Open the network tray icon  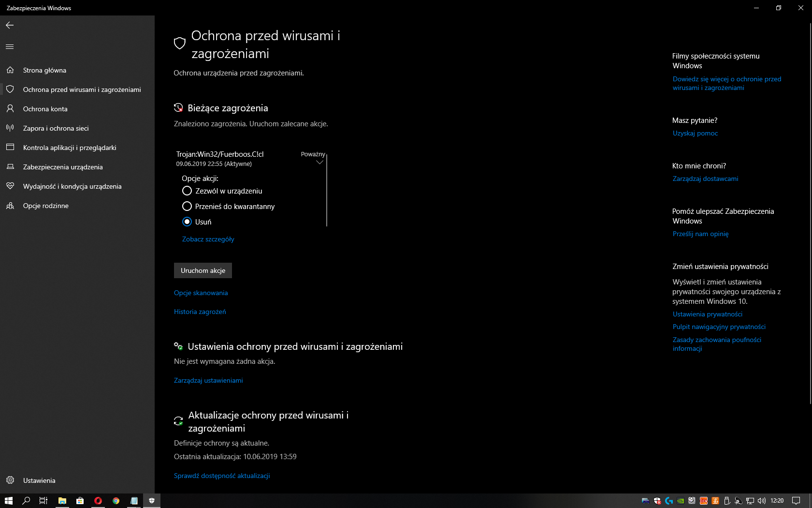click(x=750, y=501)
